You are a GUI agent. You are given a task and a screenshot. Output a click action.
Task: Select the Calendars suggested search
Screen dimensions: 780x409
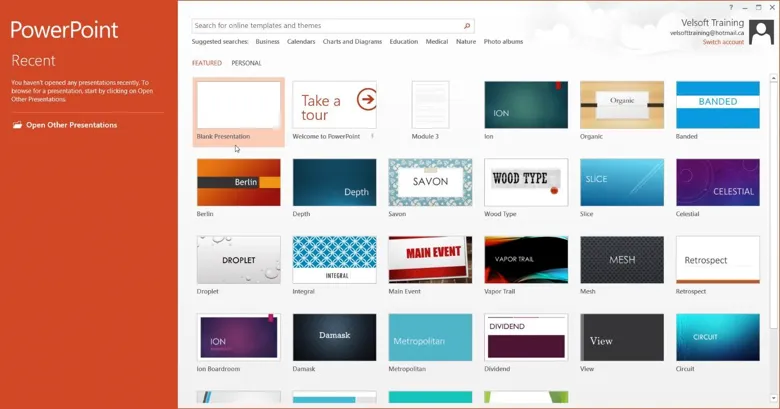pyautogui.click(x=301, y=42)
